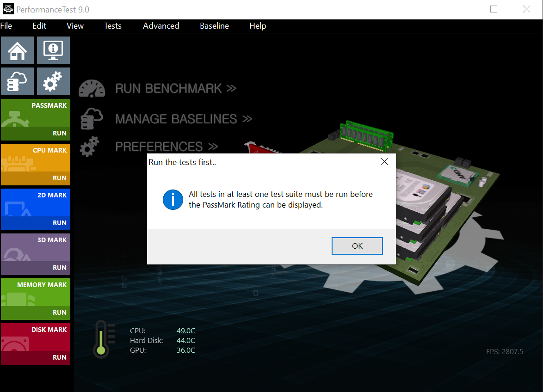Click the Hard Disk temperature value 44.0C
The width and height of the screenshot is (543, 392).
[185, 340]
